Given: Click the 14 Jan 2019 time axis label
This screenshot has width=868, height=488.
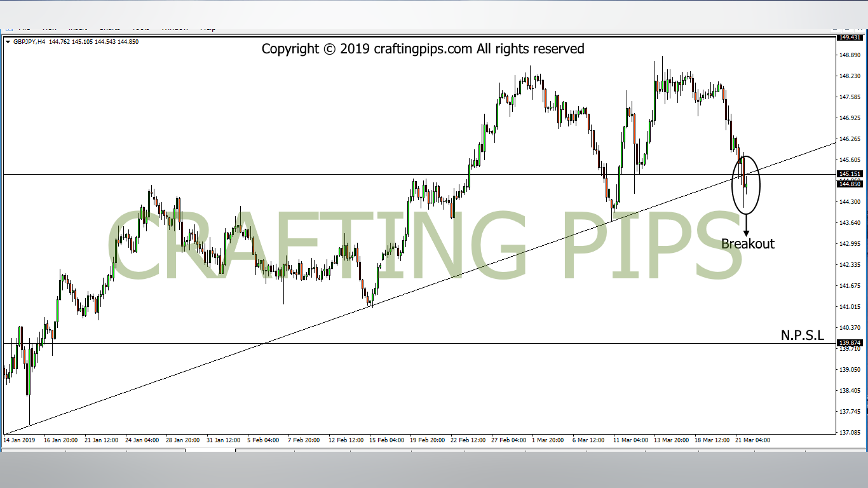Looking at the screenshot, I should 20,440.
